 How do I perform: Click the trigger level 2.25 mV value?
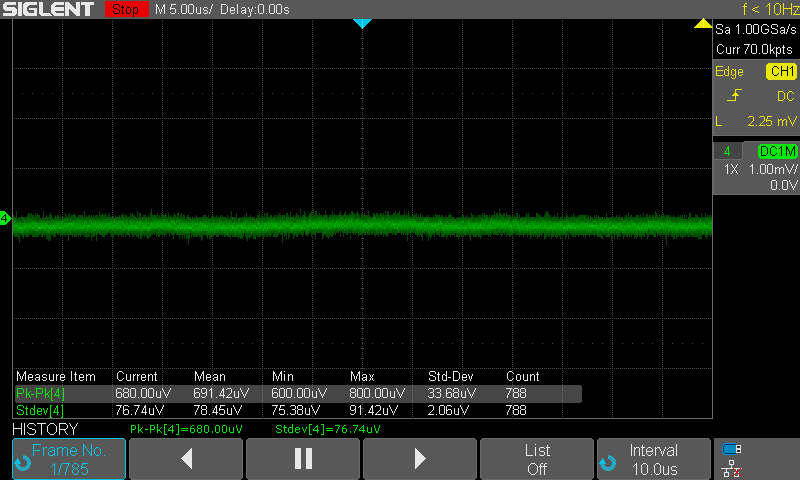click(x=771, y=121)
